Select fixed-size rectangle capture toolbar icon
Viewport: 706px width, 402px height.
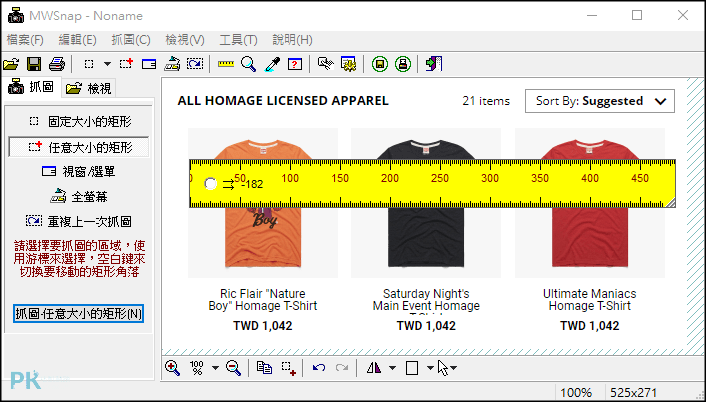tap(89, 64)
